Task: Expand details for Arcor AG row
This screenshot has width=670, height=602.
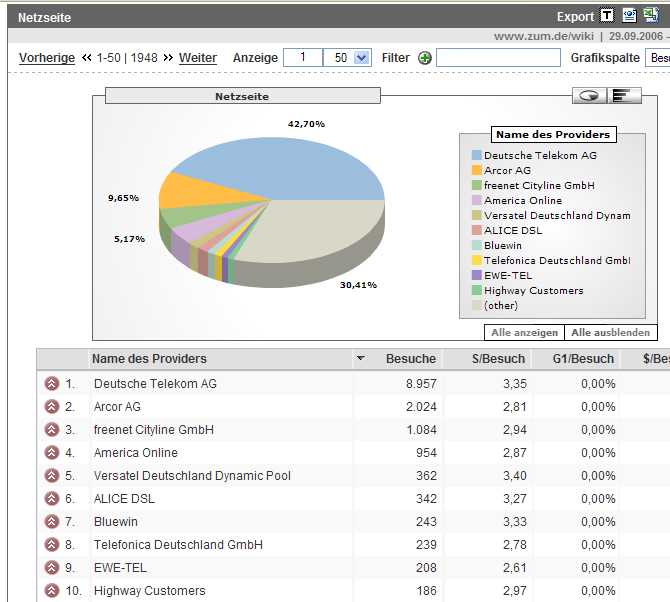Action: tap(52, 407)
